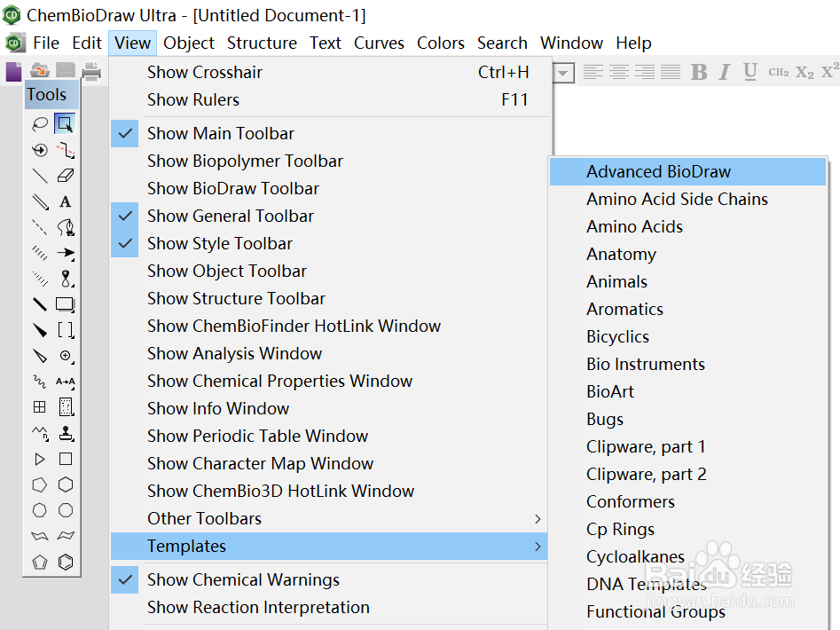
Task: Pick the Mass Fragmentation tool
Action: point(66,150)
